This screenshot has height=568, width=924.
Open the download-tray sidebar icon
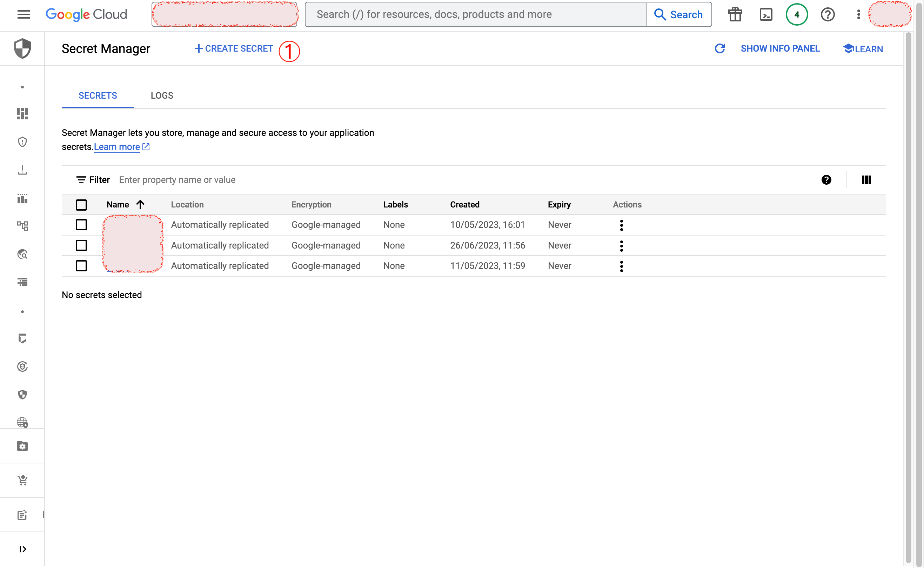[x=22, y=170]
